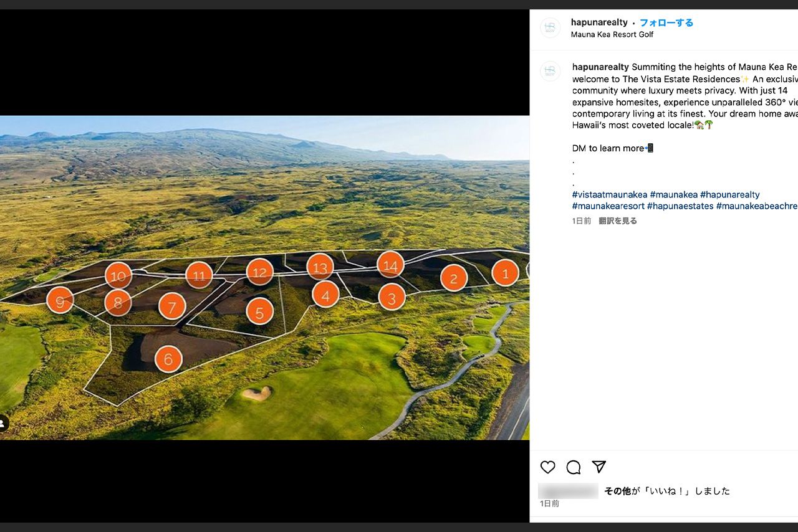
Task: Click orange lot marker number 14
Action: coord(390,265)
